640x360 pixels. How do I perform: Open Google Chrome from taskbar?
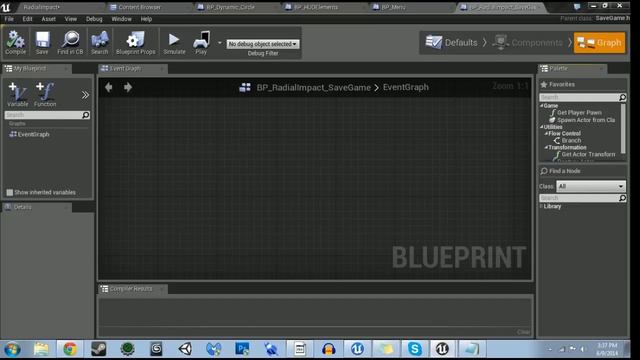tap(70, 349)
